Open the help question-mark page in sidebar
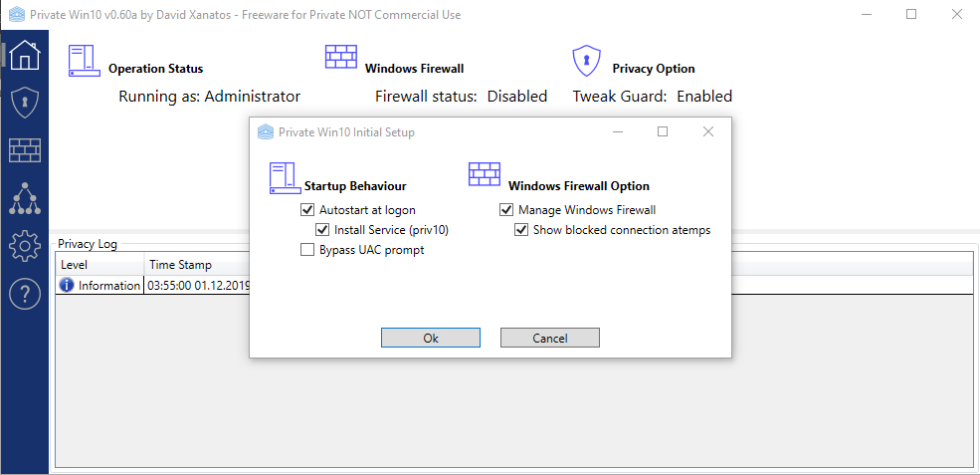Screen dimensions: 980x475 [x=24, y=293]
